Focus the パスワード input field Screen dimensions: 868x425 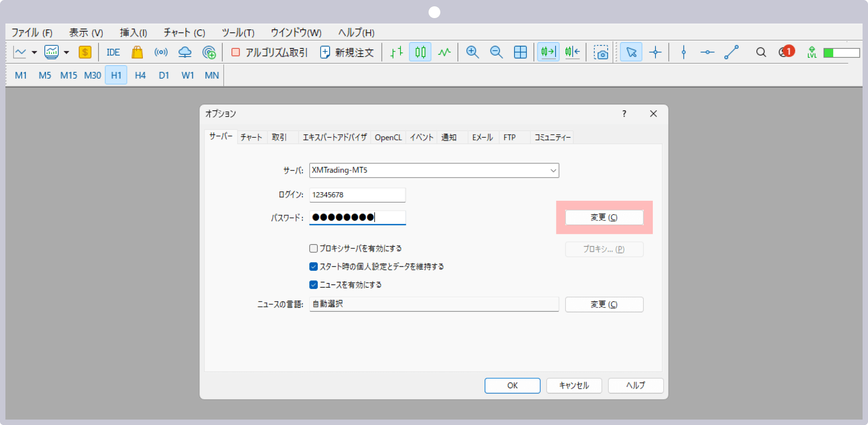pos(357,217)
